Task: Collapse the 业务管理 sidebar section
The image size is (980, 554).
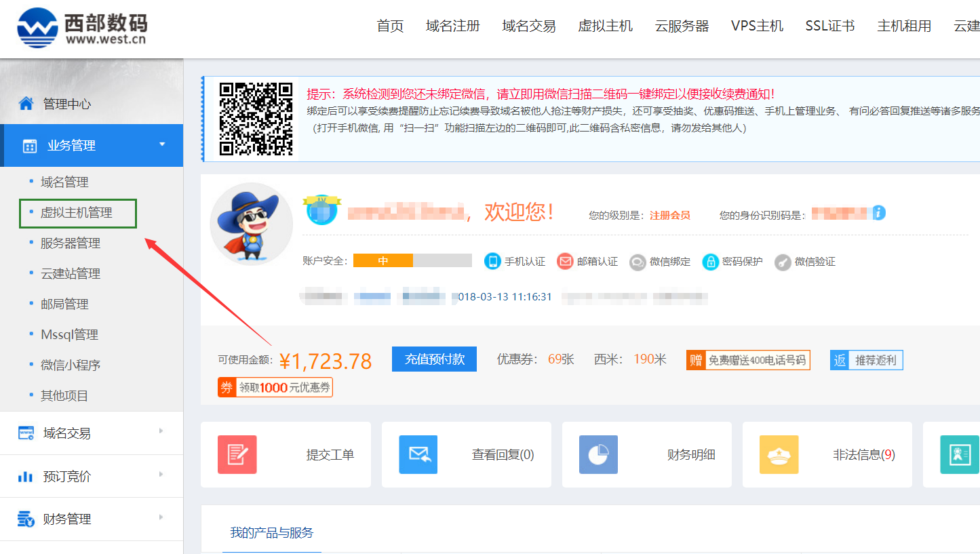Action: click(161, 144)
